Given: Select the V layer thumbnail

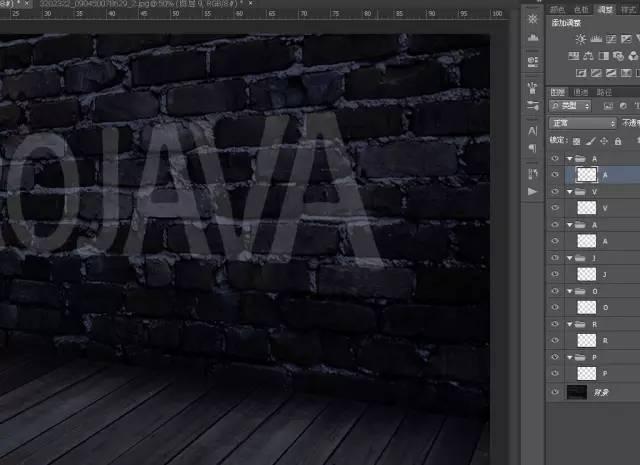Looking at the screenshot, I should [x=587, y=208].
